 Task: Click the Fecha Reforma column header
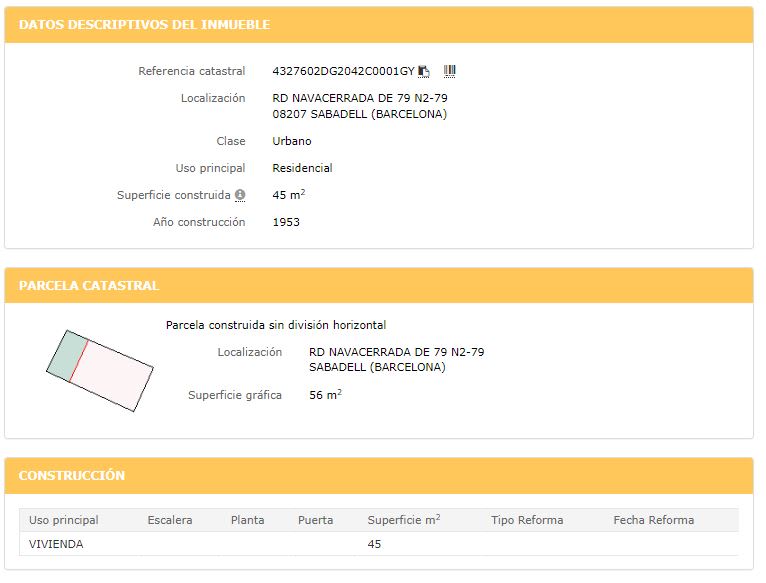pos(653,520)
